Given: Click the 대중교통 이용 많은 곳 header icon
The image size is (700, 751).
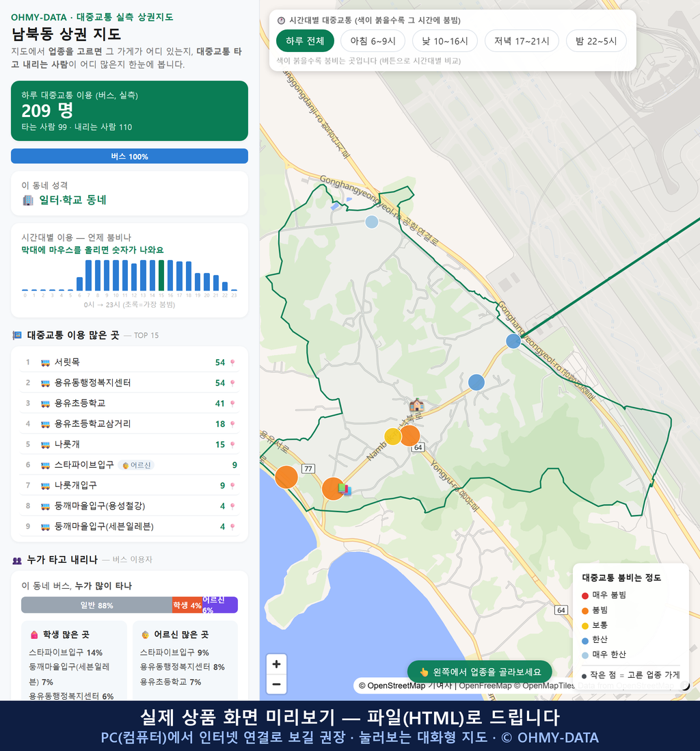Looking at the screenshot, I should [x=17, y=335].
